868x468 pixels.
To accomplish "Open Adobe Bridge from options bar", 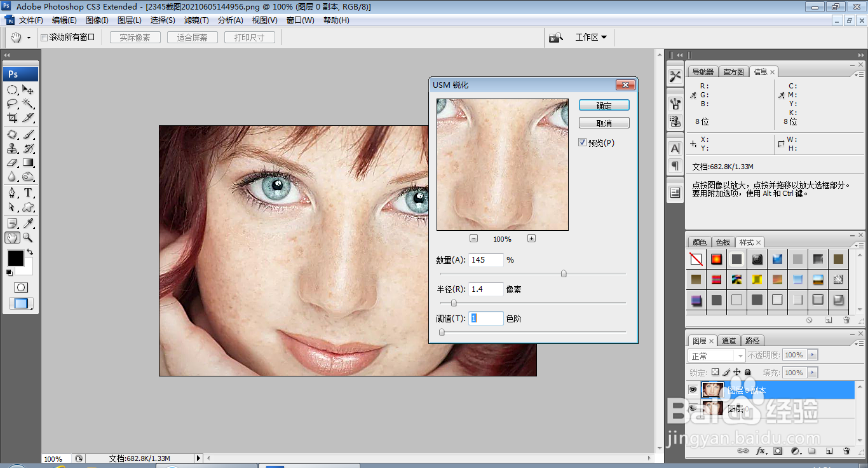I will point(556,38).
